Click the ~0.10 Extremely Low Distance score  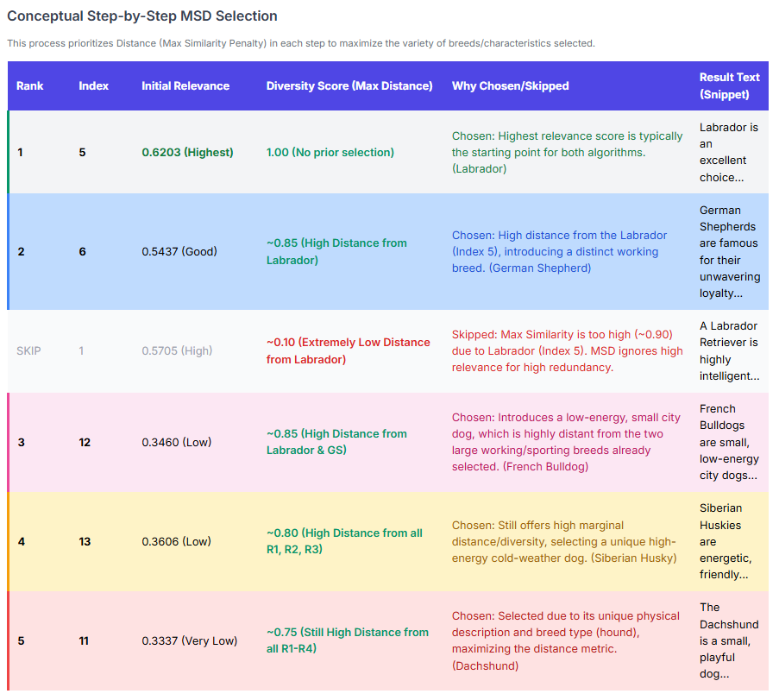[348, 350]
